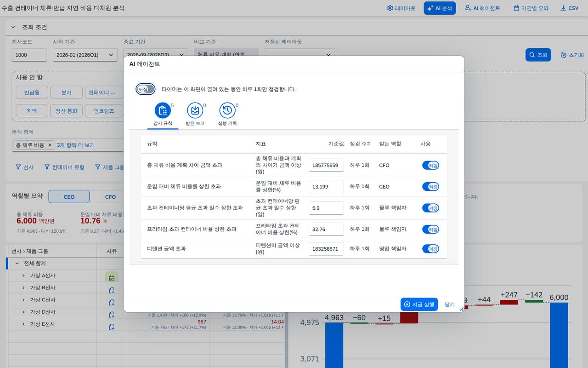Click the 레이아웃 gear button
The width and height of the screenshot is (588, 368).
pos(401,8)
